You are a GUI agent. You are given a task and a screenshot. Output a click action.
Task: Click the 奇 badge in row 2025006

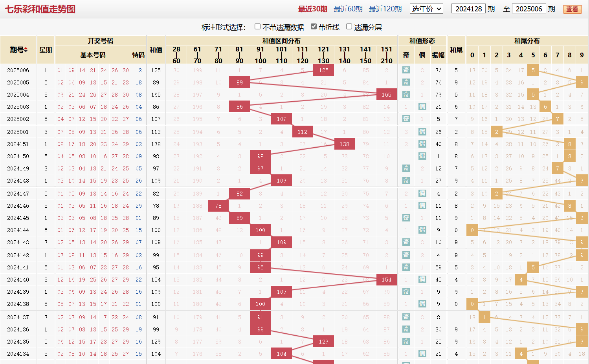click(x=406, y=70)
